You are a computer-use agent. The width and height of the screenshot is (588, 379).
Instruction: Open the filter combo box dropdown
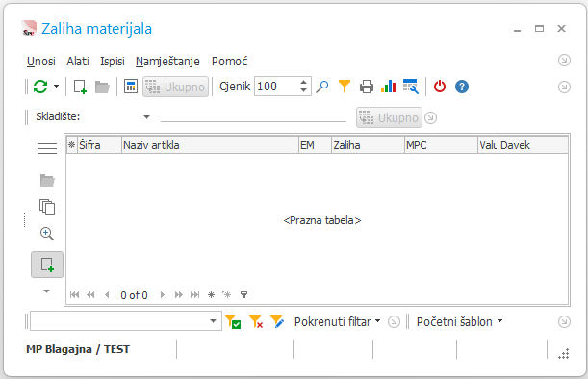click(213, 321)
